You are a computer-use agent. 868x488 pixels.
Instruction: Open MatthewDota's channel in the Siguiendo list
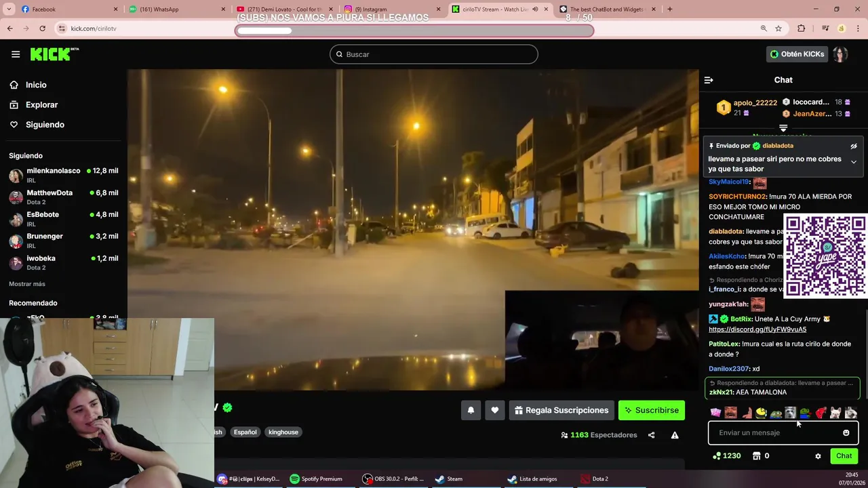pyautogui.click(x=64, y=197)
